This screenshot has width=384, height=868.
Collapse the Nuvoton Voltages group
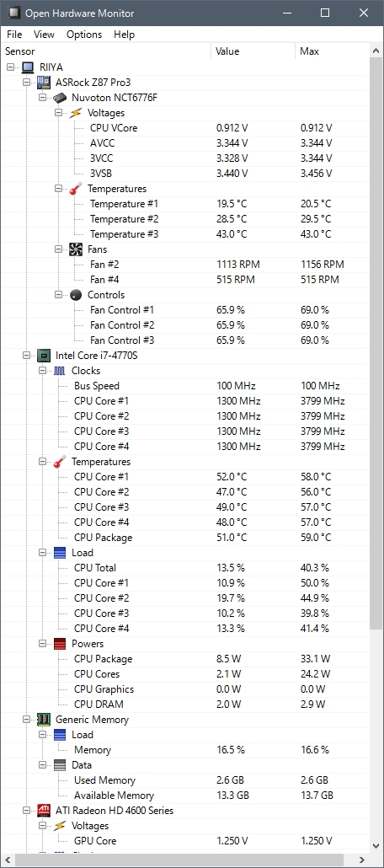pos(59,113)
